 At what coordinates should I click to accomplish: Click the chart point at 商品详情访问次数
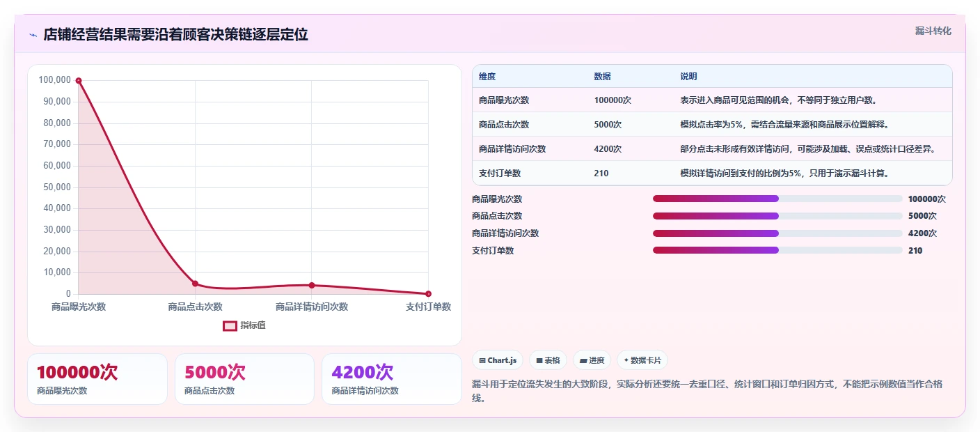pyautogui.click(x=312, y=285)
